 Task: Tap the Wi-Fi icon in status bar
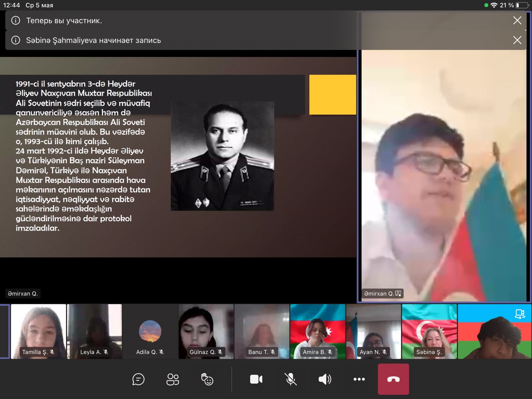pyautogui.click(x=494, y=5)
